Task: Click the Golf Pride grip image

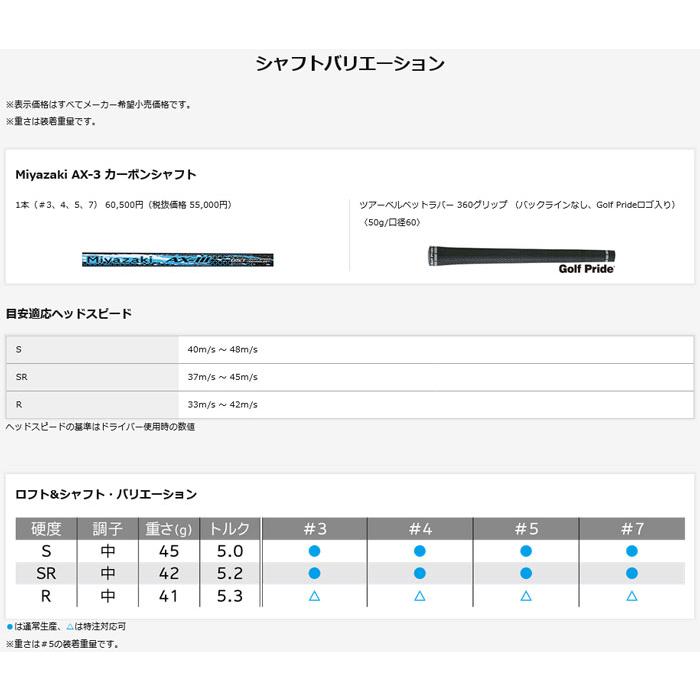Action: pos(521,259)
